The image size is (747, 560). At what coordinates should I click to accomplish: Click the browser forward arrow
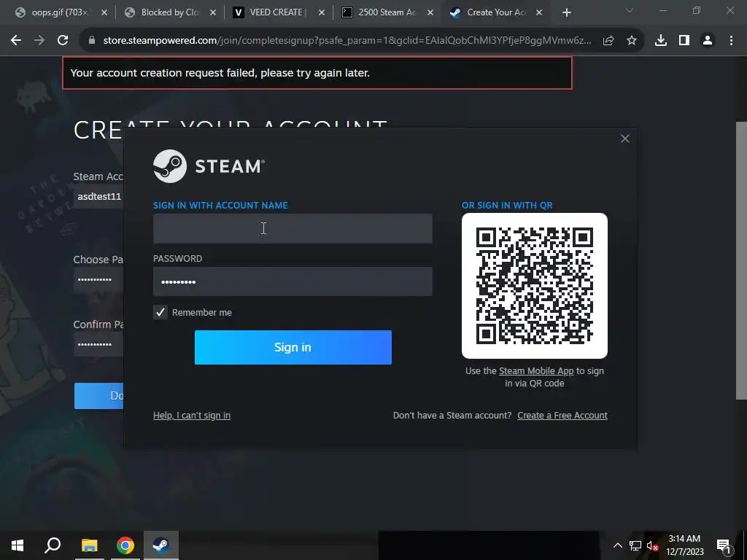click(x=39, y=41)
